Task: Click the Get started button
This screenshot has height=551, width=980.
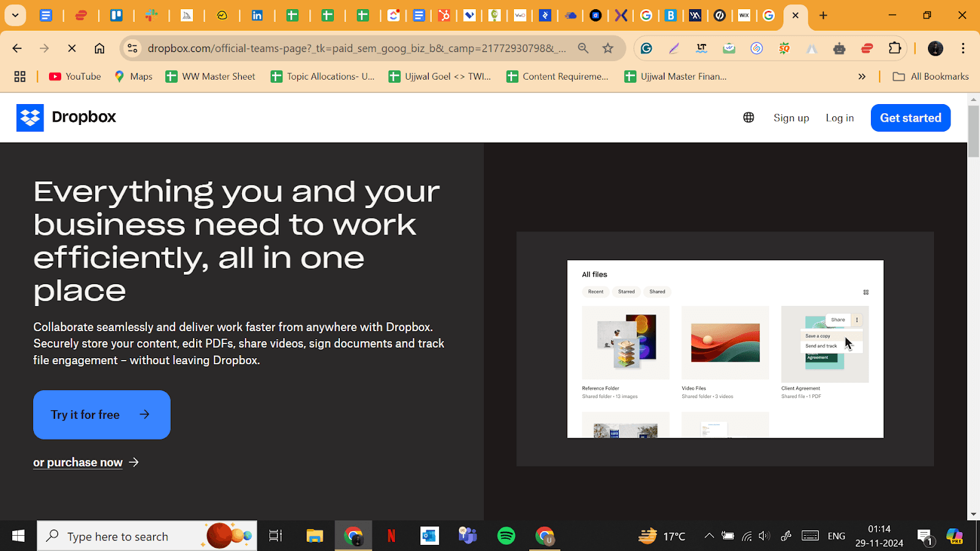Action: [911, 118]
